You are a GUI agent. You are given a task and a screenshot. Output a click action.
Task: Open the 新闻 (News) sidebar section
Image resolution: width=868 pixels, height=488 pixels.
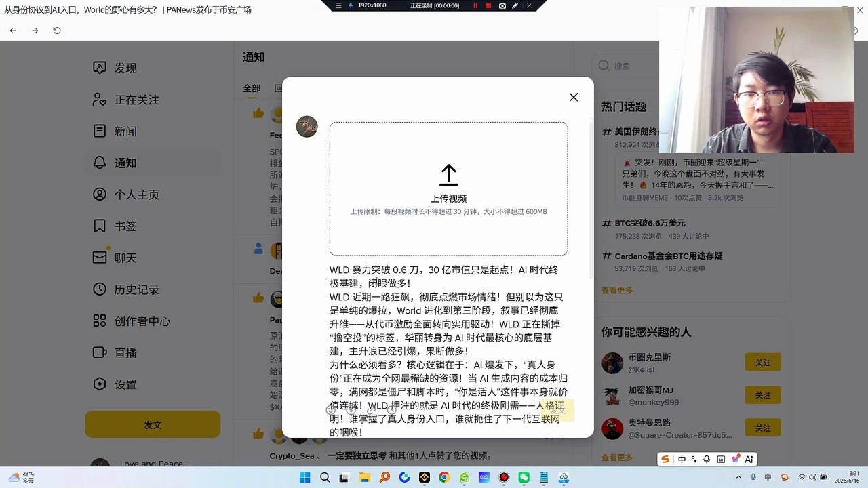[x=153, y=131]
